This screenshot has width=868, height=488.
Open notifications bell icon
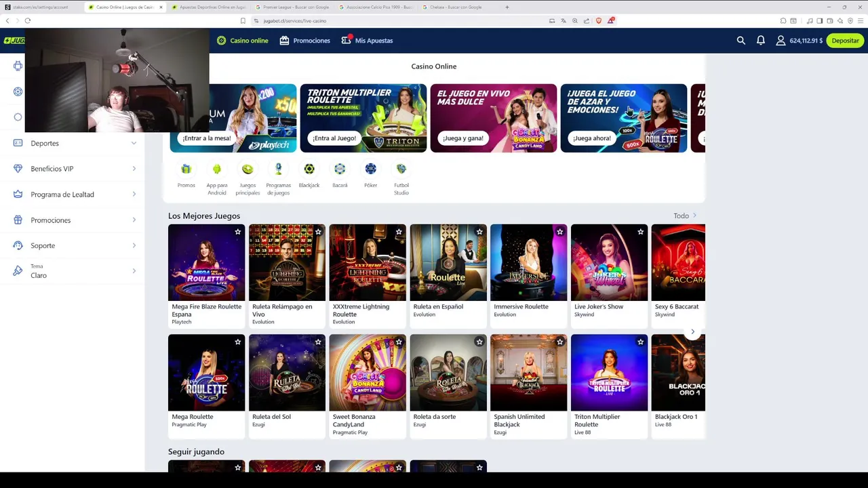tap(761, 41)
